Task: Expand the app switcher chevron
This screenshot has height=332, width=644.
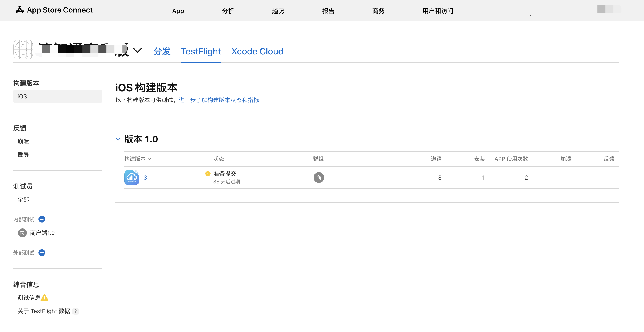Action: (137, 50)
